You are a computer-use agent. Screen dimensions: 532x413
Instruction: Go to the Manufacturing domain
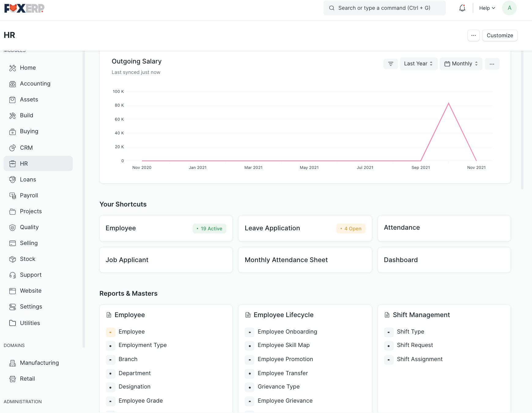[x=38, y=363]
